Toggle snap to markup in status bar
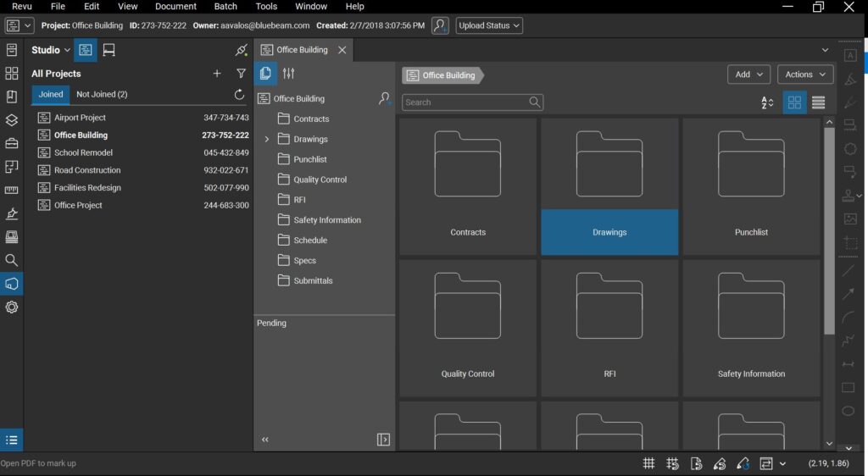868x476 pixels. [x=720, y=464]
